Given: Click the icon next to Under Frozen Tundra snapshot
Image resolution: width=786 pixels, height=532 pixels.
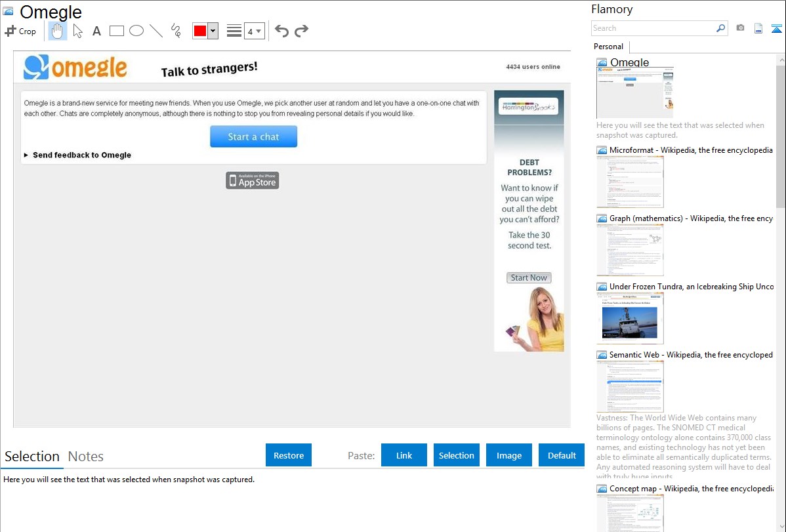Looking at the screenshot, I should [x=602, y=286].
